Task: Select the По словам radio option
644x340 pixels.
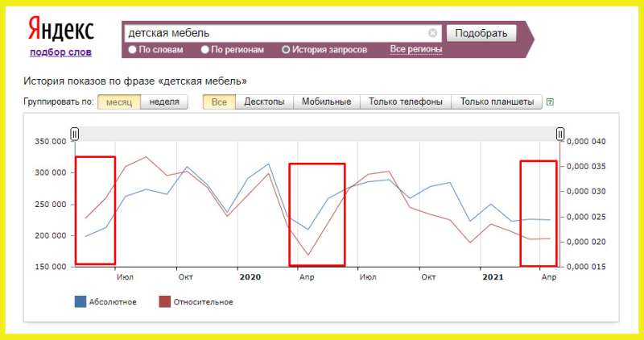Action: [132, 50]
